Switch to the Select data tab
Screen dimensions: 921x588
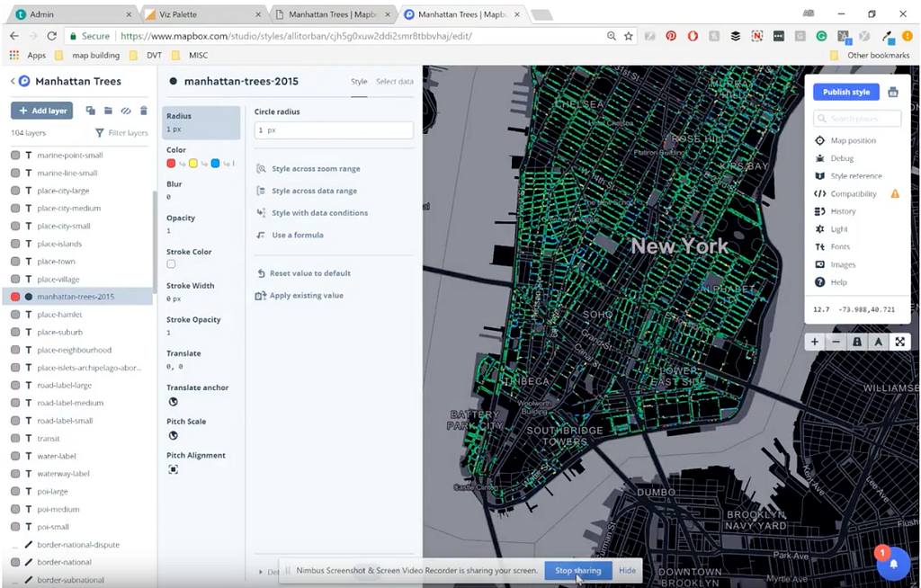(395, 82)
